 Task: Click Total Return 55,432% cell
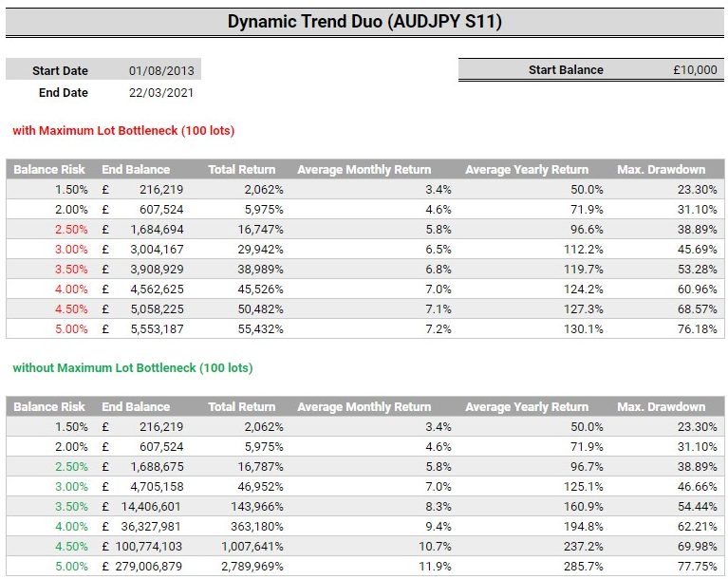click(260, 329)
